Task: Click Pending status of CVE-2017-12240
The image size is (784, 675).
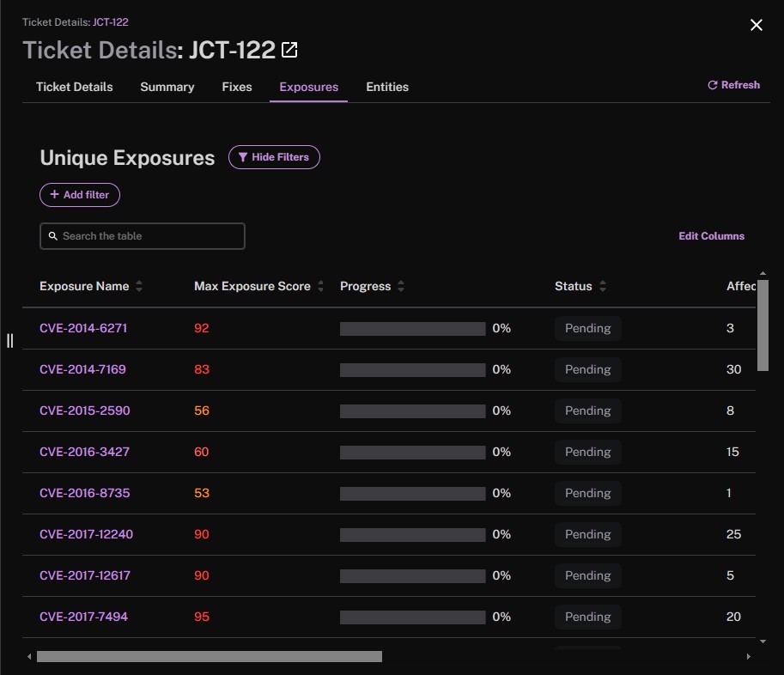Action: (x=587, y=534)
